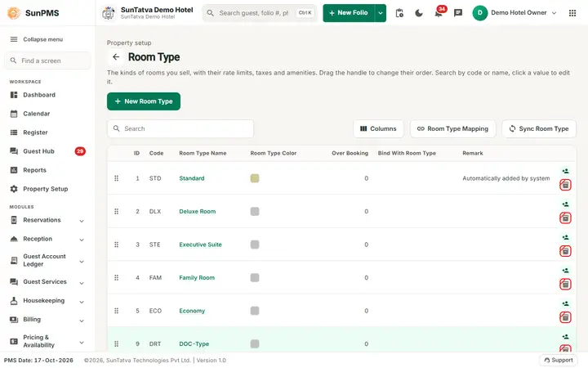The width and height of the screenshot is (588, 368).
Task: Click the New Folio button
Action: 349,13
